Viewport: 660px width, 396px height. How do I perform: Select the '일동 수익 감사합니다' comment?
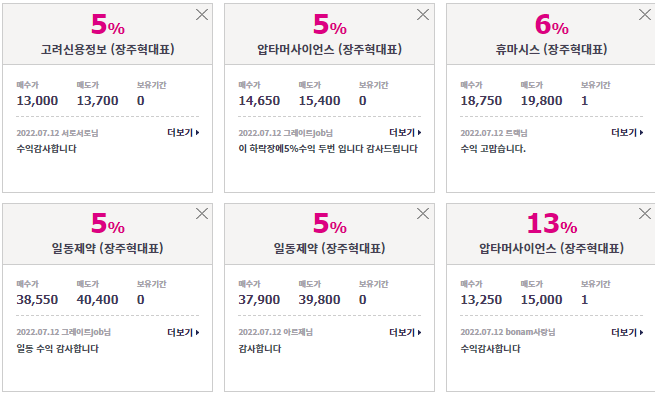58,348
